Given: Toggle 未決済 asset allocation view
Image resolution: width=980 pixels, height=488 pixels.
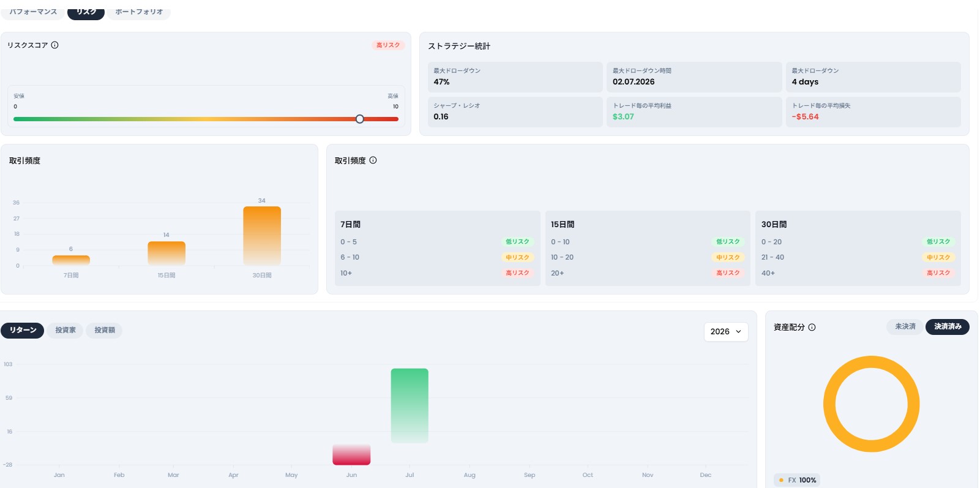Looking at the screenshot, I should coord(905,326).
